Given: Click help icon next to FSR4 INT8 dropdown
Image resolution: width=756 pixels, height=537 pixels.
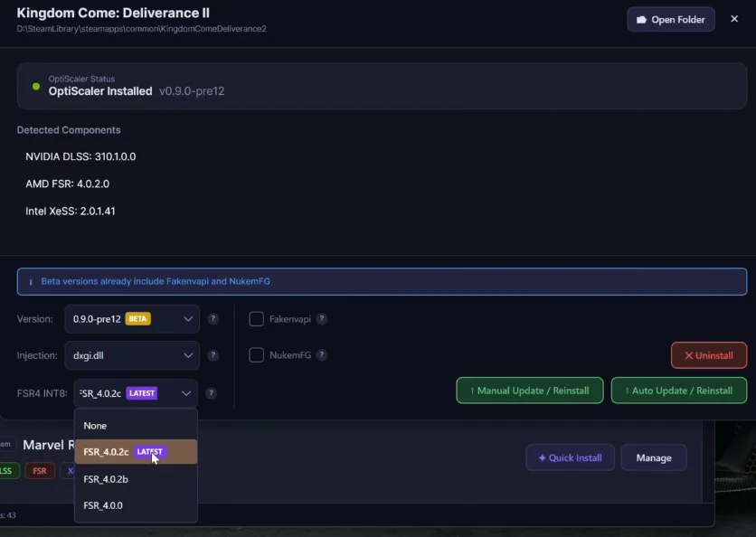Looking at the screenshot, I should 211,393.
